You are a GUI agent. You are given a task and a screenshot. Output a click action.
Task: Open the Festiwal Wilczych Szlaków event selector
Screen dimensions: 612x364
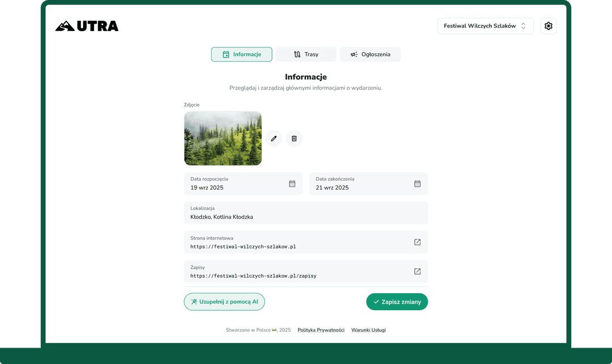(x=485, y=25)
